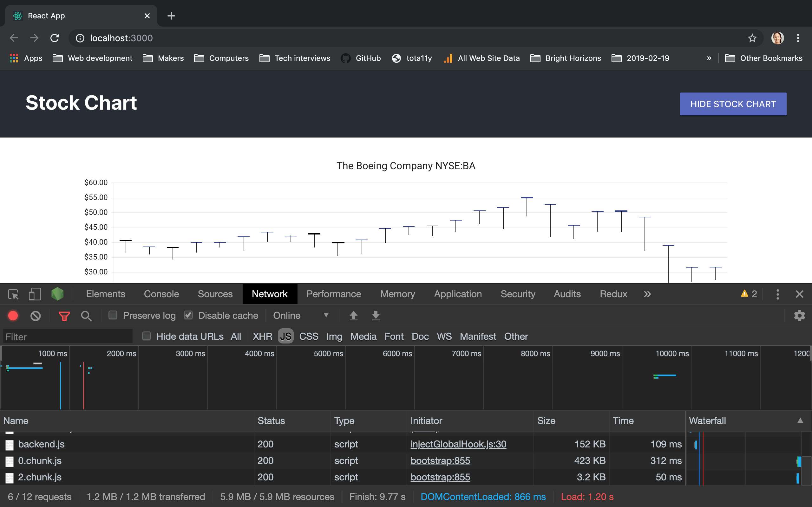Open network settings gear icon
812x507 pixels.
pos(800,316)
